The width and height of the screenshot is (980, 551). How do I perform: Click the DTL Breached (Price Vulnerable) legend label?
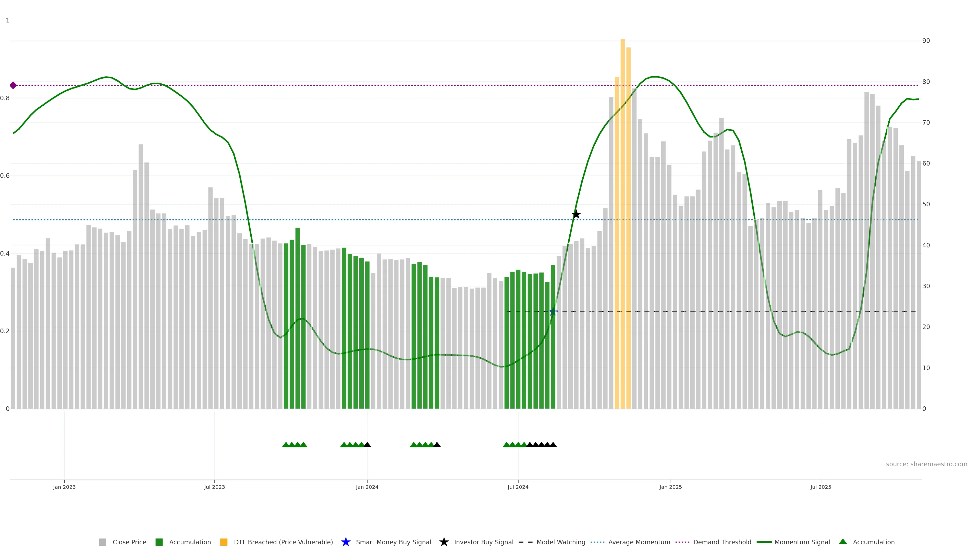[x=283, y=542]
